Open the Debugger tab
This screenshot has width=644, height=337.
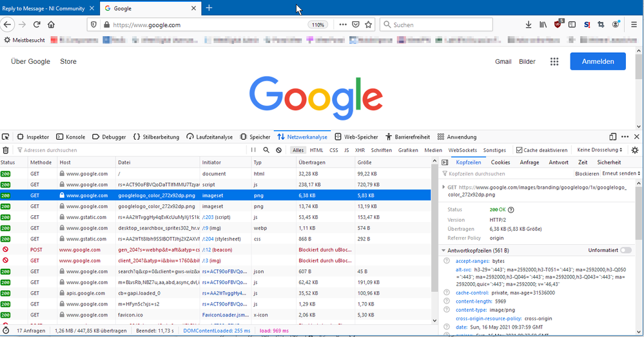tap(109, 137)
